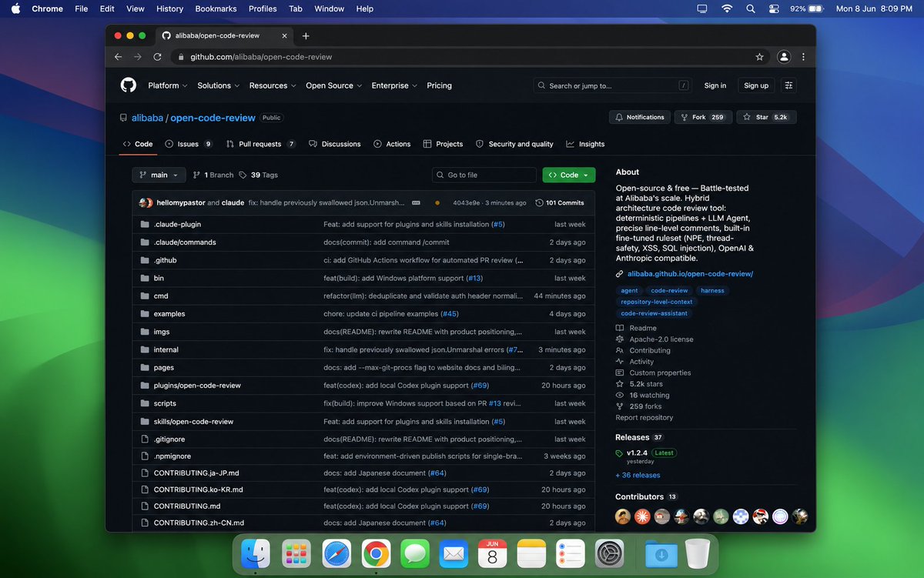The image size is (924, 578).
Task: Open the 39 Tags link
Action: point(259,175)
